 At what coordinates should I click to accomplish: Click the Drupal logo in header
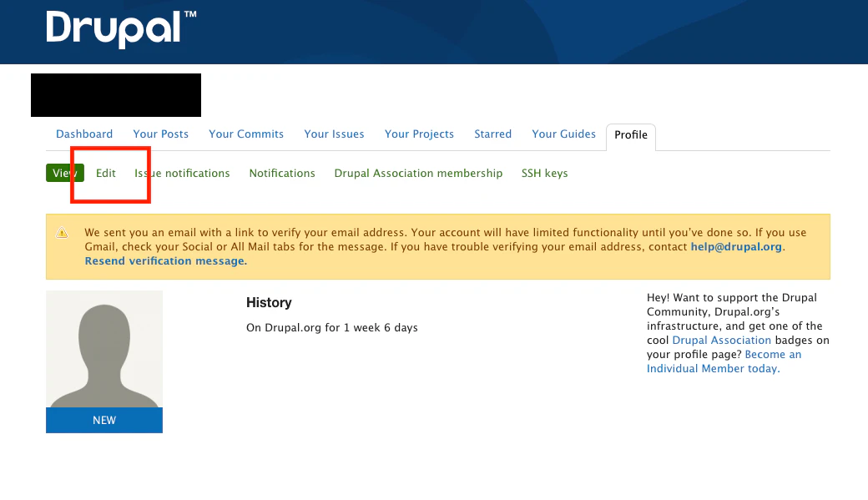[x=121, y=28]
